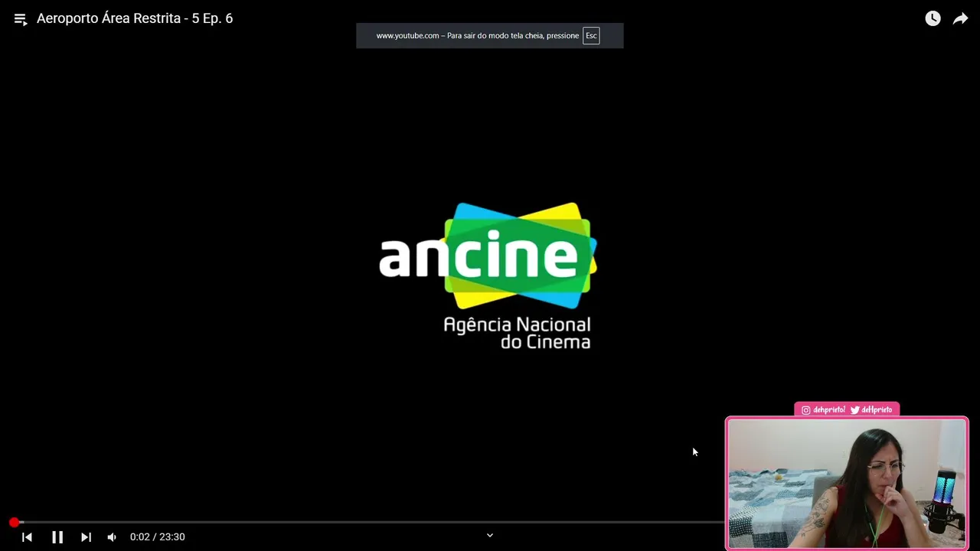Screen dimensions: 980x551
Task: Skip to the next video
Action: 86,537
